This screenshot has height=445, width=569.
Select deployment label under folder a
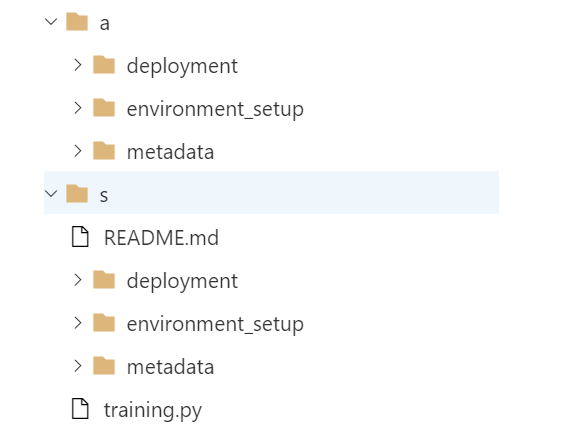(x=182, y=67)
